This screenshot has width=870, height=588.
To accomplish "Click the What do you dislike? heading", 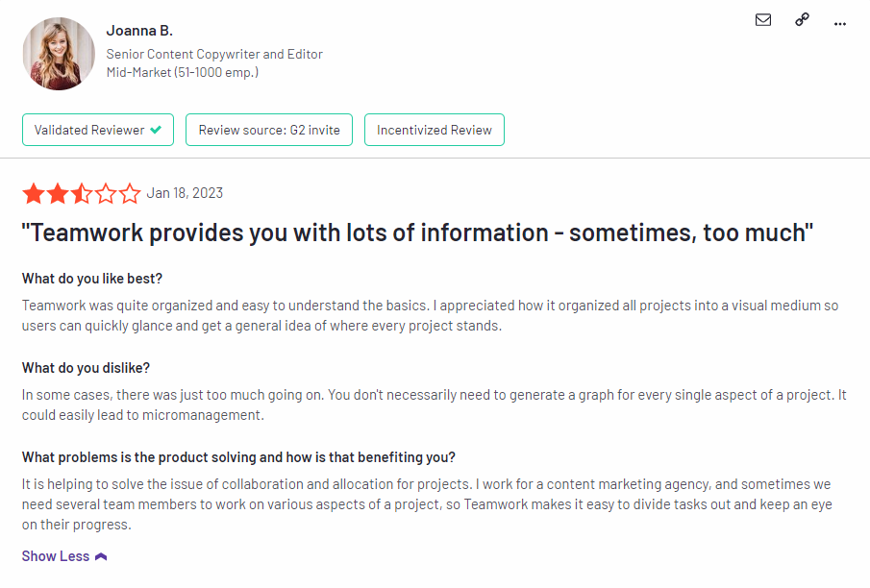I will point(87,368).
